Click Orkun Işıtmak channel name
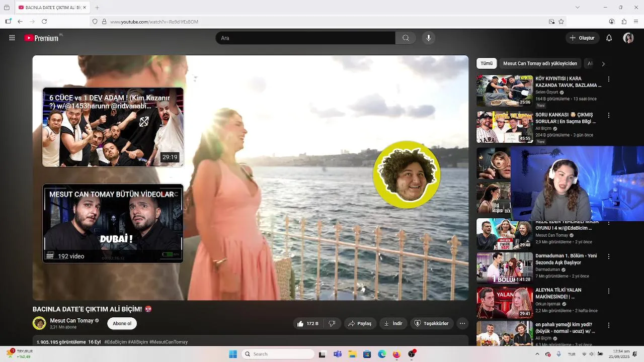 (548, 304)
